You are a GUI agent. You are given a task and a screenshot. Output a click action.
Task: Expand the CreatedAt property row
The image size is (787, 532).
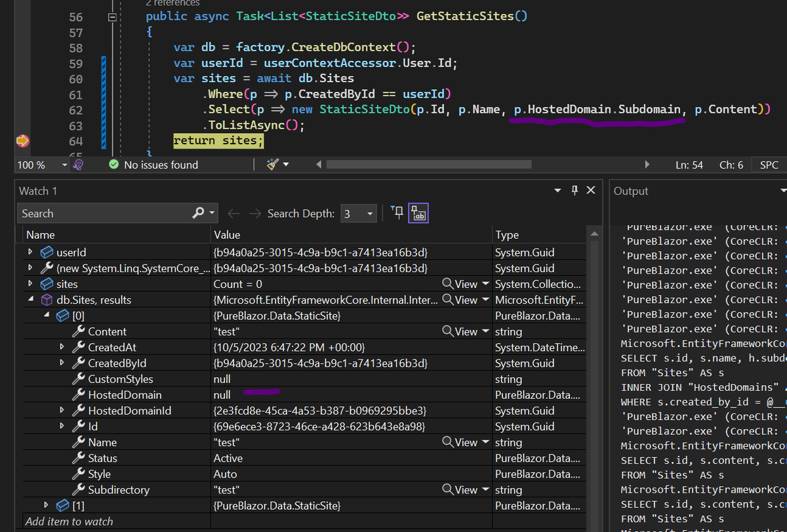(x=62, y=347)
